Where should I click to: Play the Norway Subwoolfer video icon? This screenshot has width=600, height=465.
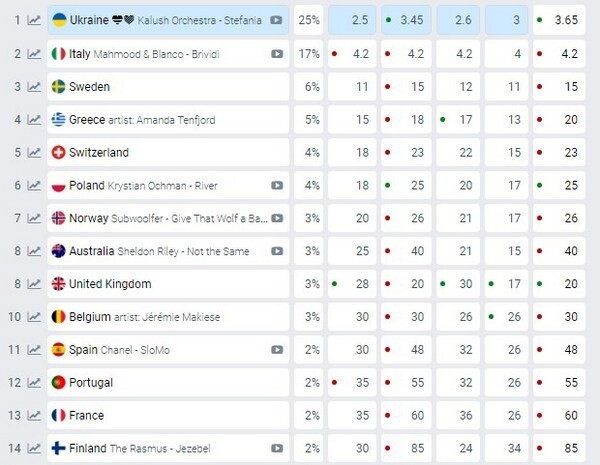(x=277, y=218)
